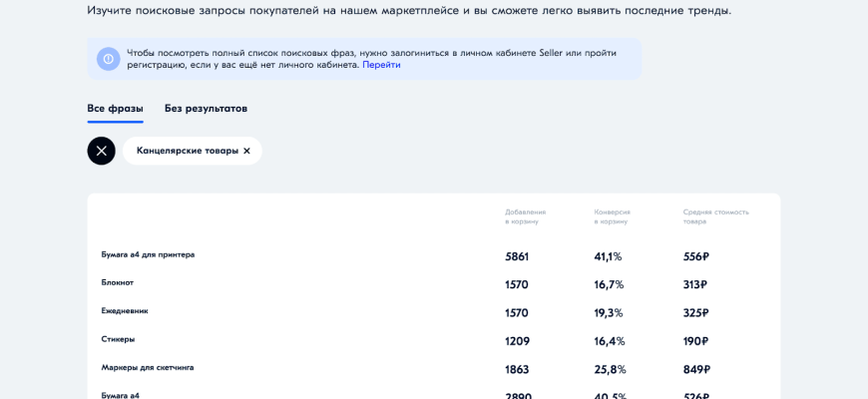
Task: Switch to the Без результатов tab
Action: [206, 109]
